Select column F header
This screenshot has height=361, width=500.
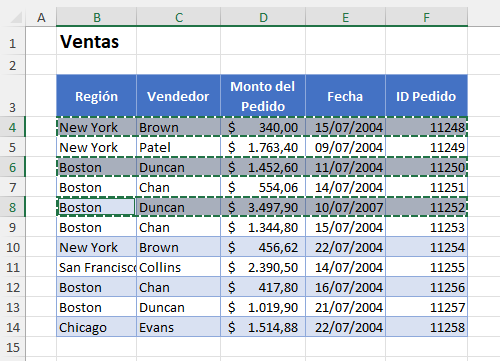[427, 17]
